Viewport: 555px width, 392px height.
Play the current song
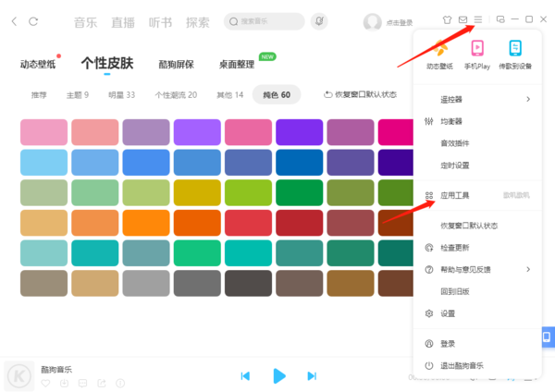(278, 375)
